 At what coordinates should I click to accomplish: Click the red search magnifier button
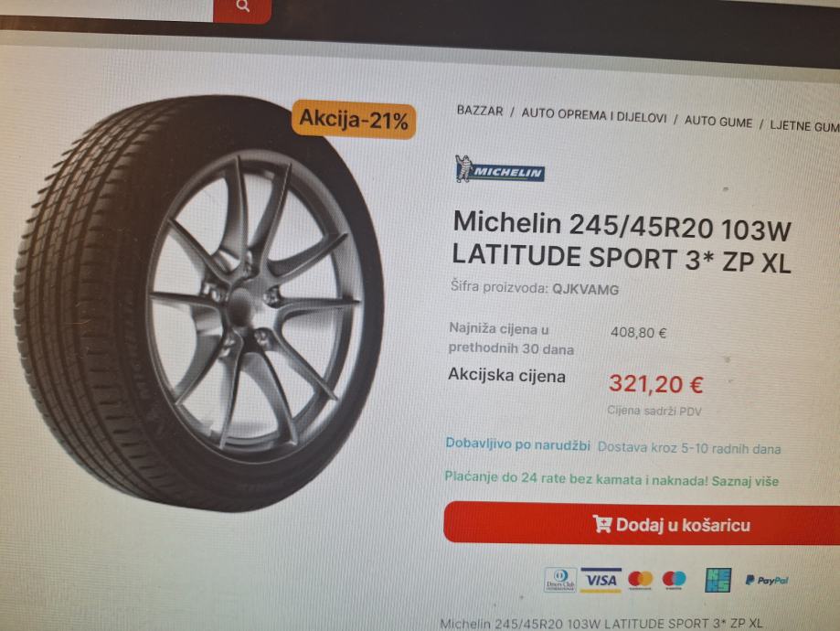(x=242, y=8)
